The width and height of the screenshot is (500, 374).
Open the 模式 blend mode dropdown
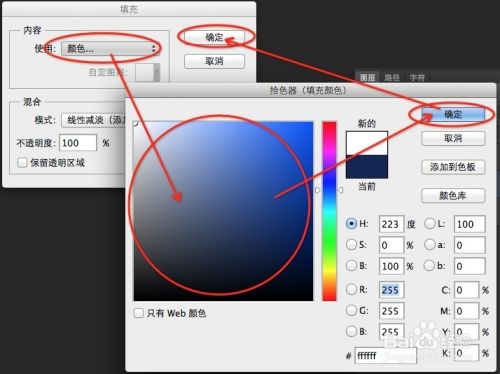coord(93,120)
